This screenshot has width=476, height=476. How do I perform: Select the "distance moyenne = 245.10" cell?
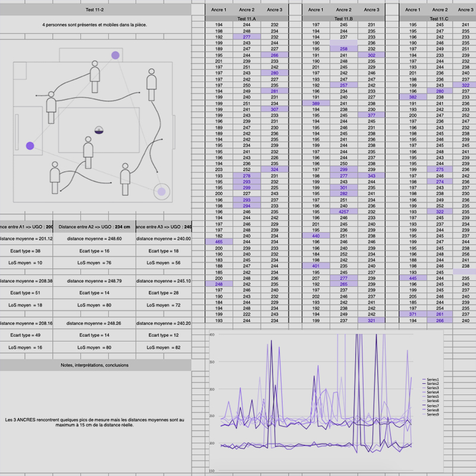tap(164, 281)
